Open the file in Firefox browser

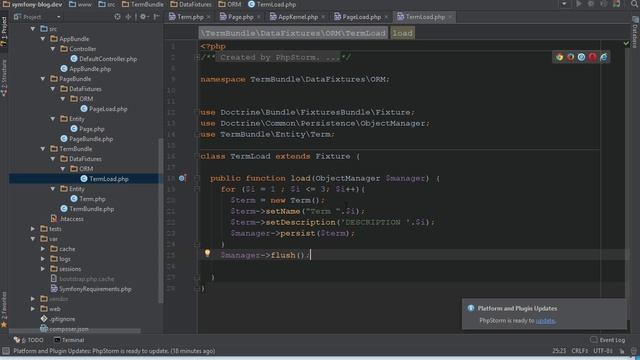[570, 57]
